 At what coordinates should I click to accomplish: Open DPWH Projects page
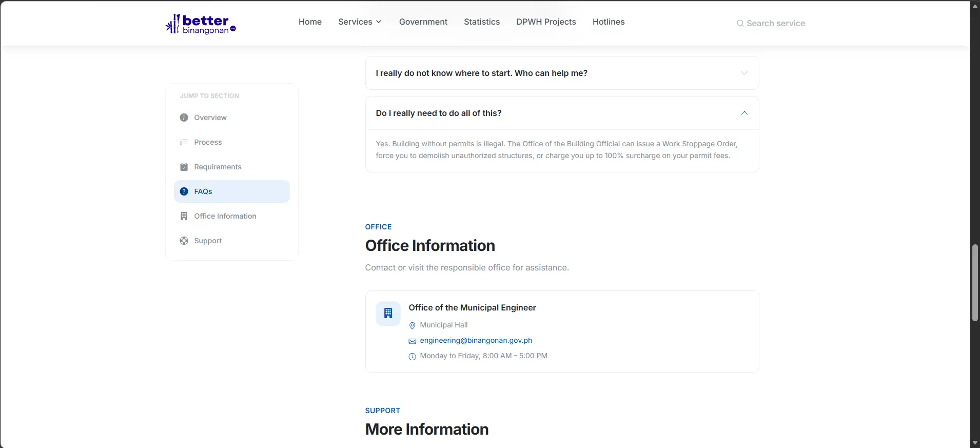click(x=546, y=22)
